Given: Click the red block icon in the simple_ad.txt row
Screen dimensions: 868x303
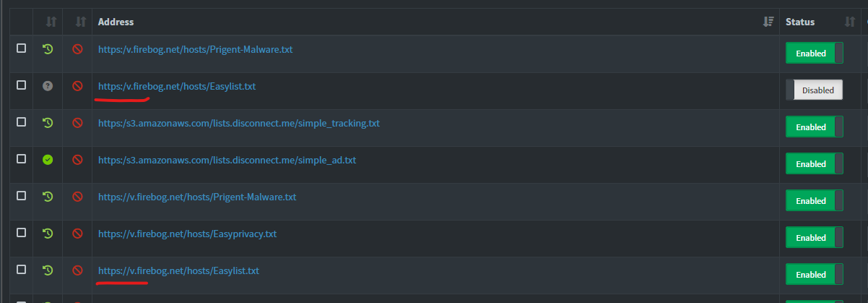Looking at the screenshot, I should point(77,160).
